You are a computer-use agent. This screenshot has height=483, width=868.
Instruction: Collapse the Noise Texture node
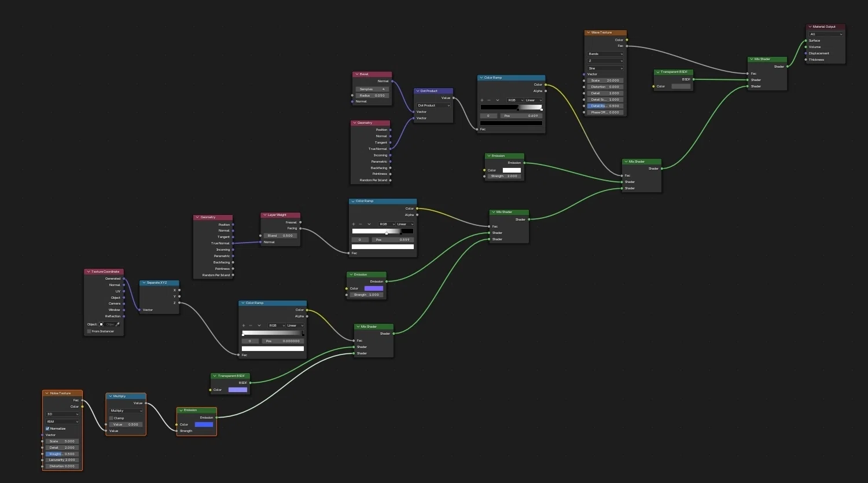[47, 393]
